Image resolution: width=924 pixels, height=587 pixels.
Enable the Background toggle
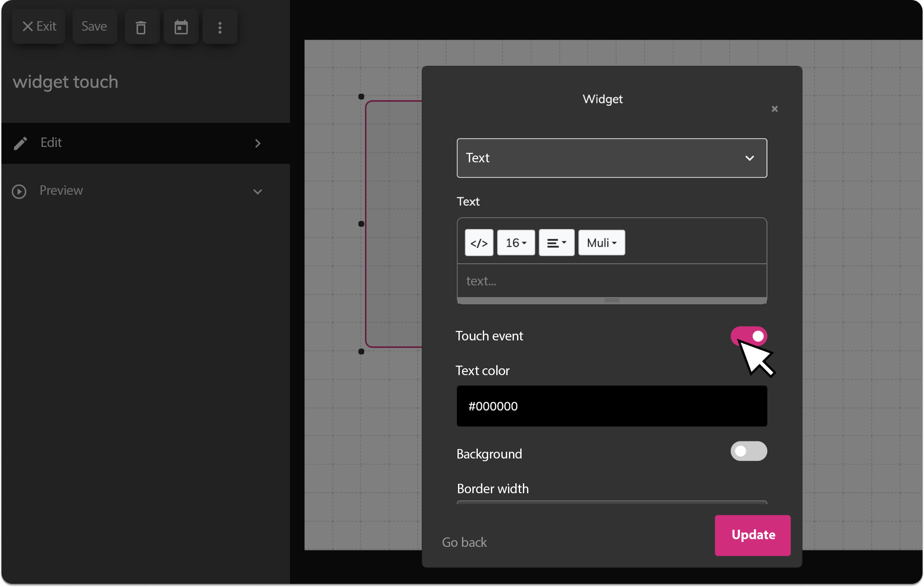pos(748,451)
